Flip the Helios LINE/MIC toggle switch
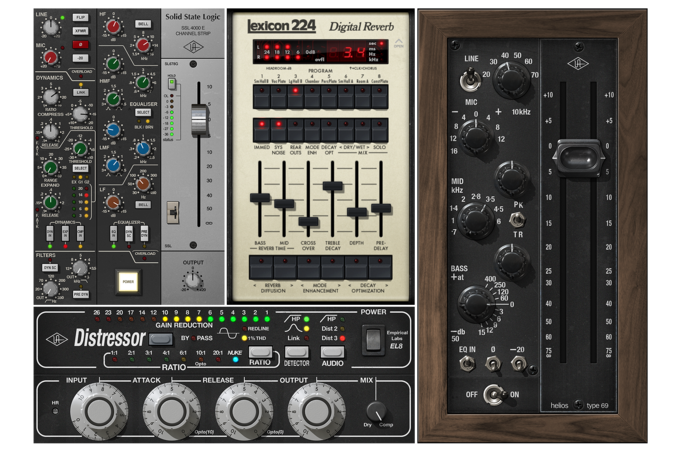Screen dimensions: 680x454 [470, 80]
